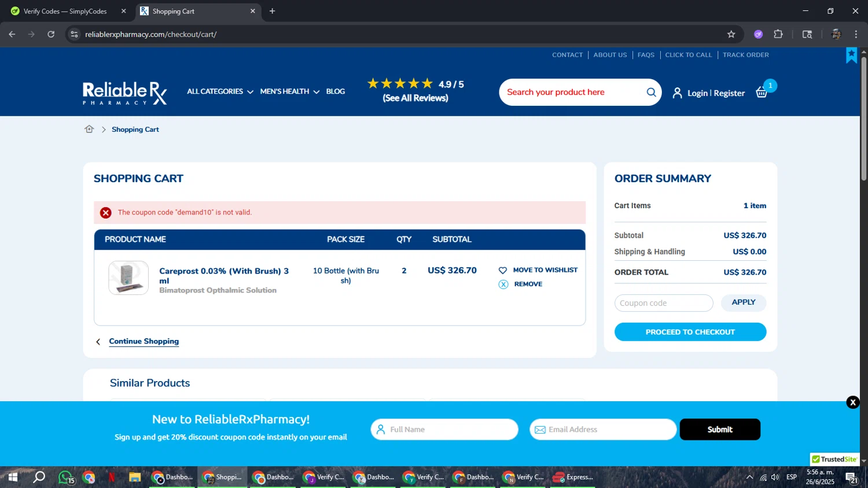Open the Contact link

567,55
